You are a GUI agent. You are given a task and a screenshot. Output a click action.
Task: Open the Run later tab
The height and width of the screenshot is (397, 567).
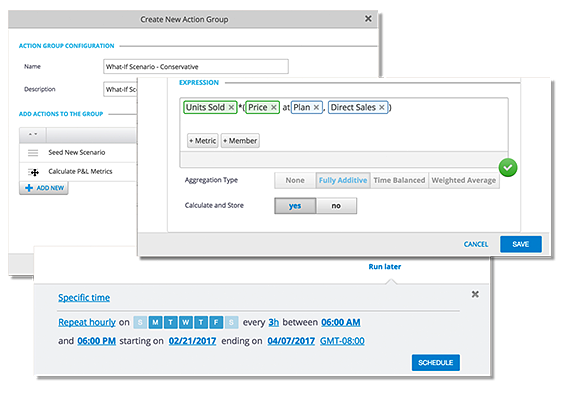click(385, 267)
